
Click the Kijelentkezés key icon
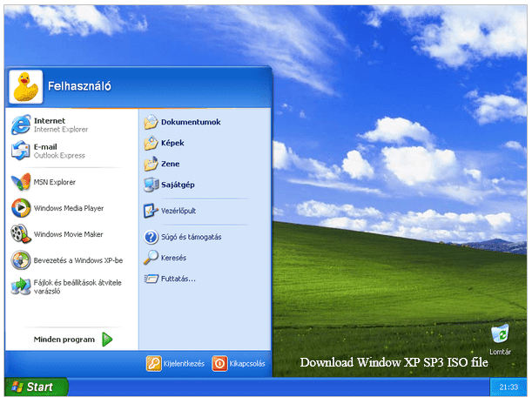click(x=154, y=363)
